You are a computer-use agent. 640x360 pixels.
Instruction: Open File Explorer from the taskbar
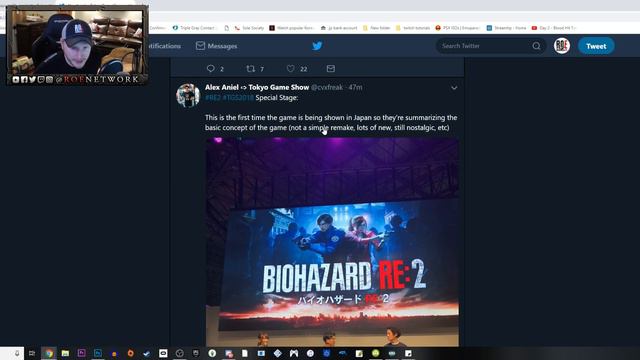coord(65,353)
